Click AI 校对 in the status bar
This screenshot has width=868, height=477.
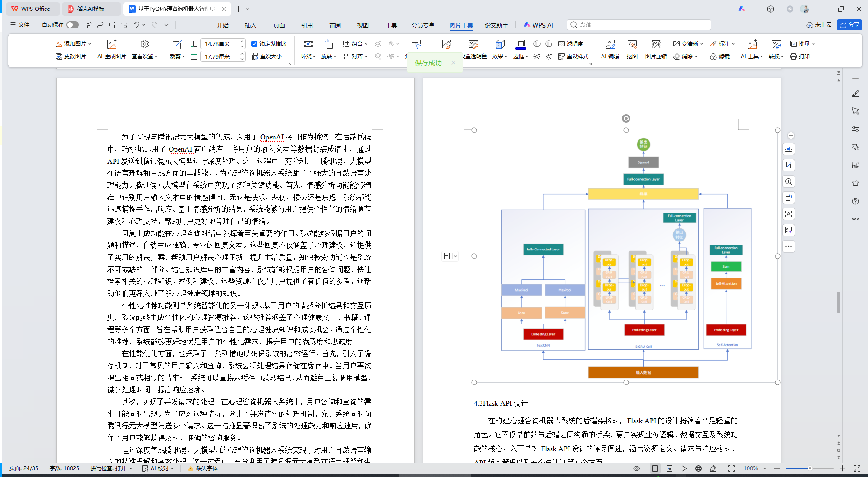(x=158, y=468)
